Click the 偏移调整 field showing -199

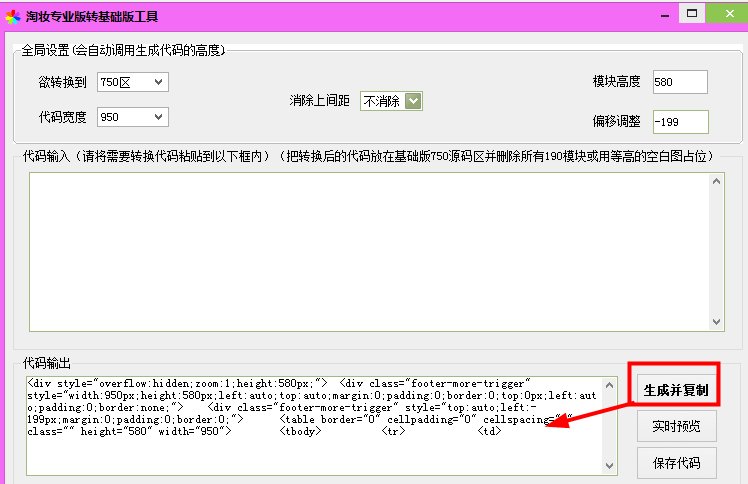tap(681, 122)
